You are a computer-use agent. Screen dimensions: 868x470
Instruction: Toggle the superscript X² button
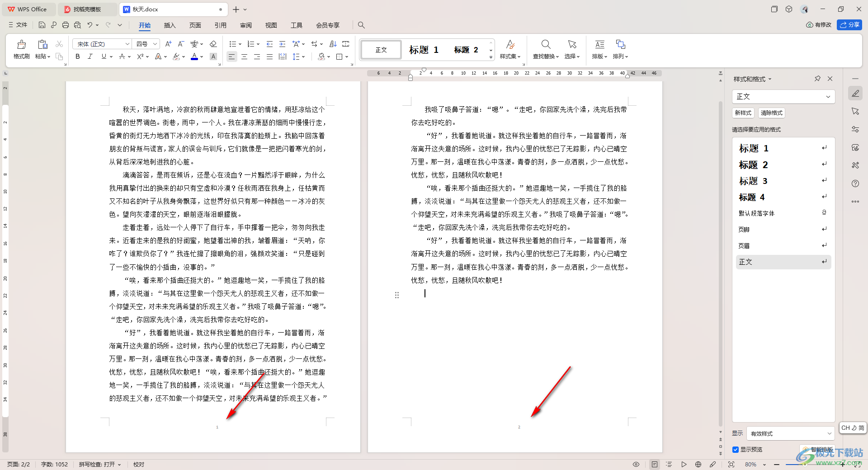tap(140, 56)
